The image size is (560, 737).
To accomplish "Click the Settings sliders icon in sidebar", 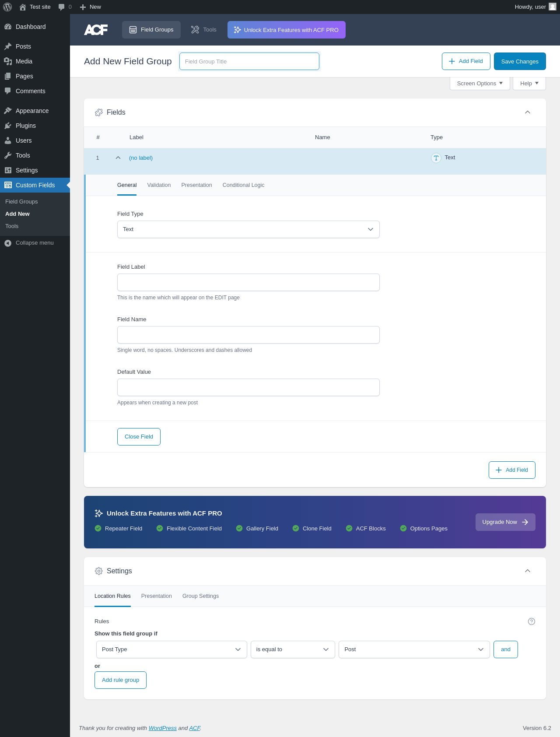I will (x=8, y=170).
